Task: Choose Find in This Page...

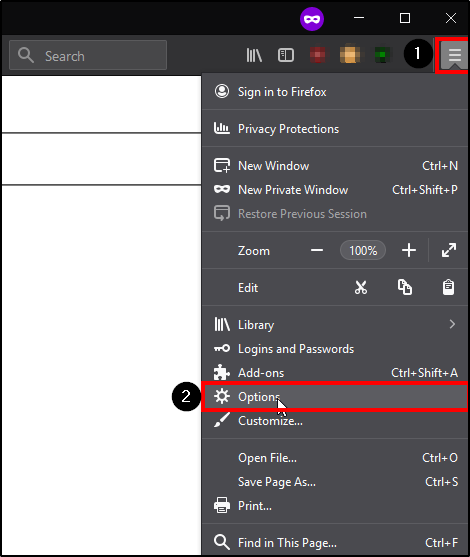Action: 334,542
